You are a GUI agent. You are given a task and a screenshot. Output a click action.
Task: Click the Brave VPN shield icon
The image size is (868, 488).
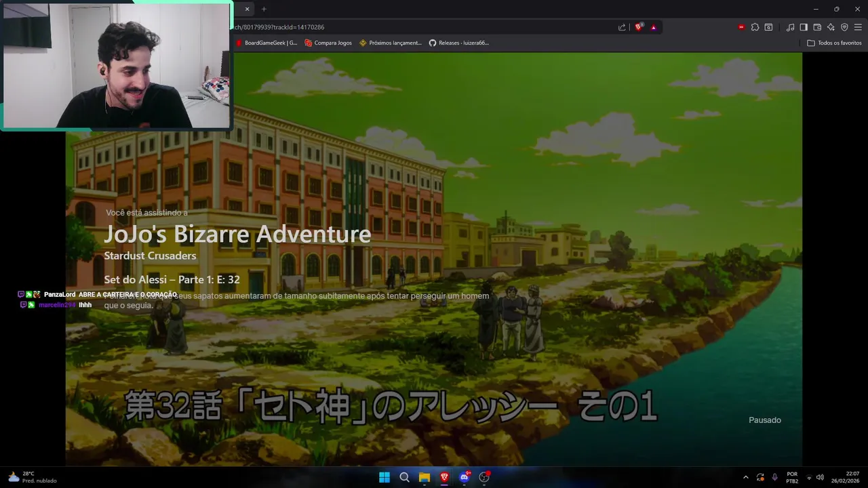(844, 27)
